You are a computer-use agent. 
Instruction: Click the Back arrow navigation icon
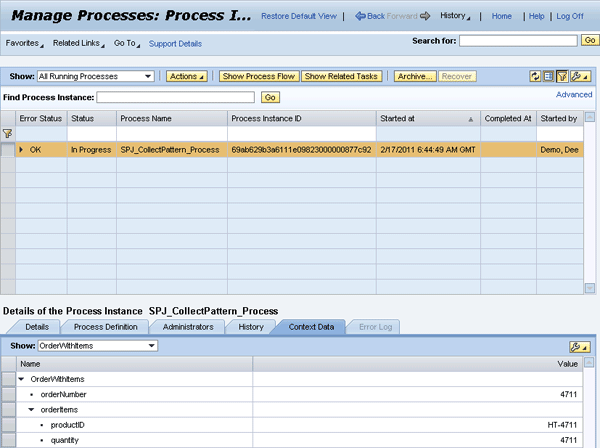click(361, 17)
